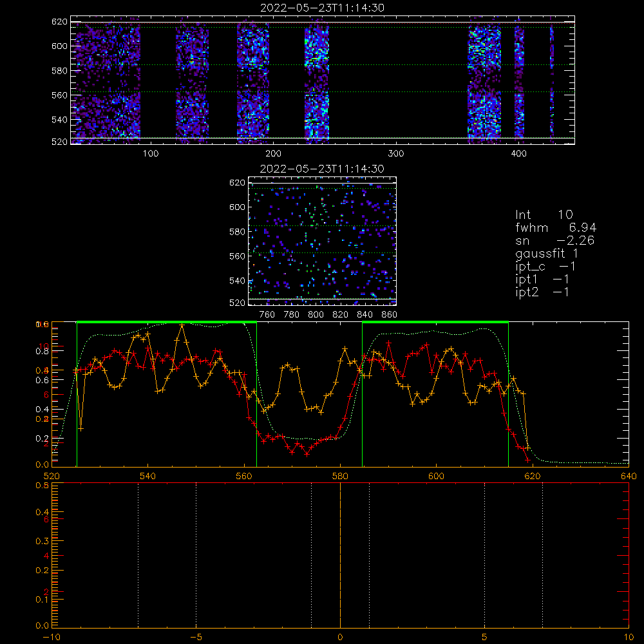The width and height of the screenshot is (644, 644).
Task: Select the 'Int 10' parameter text
Action: point(544,214)
